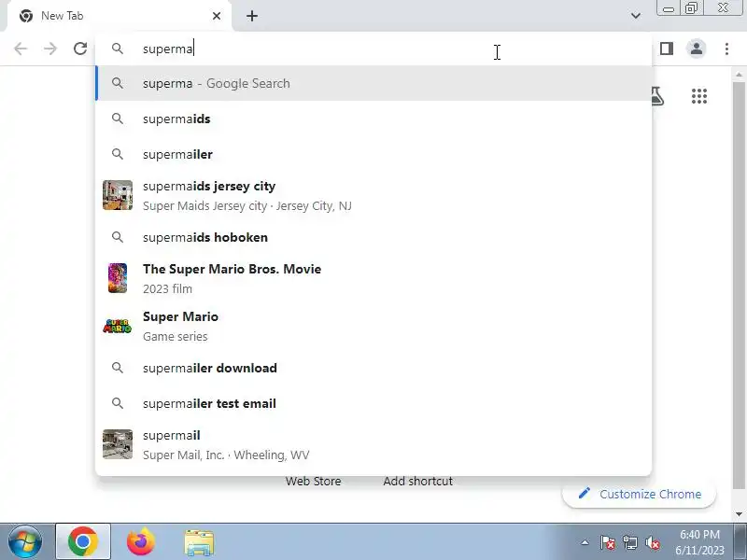
Task: Click magnifier icon next to 'supermailer download'
Action: [118, 368]
